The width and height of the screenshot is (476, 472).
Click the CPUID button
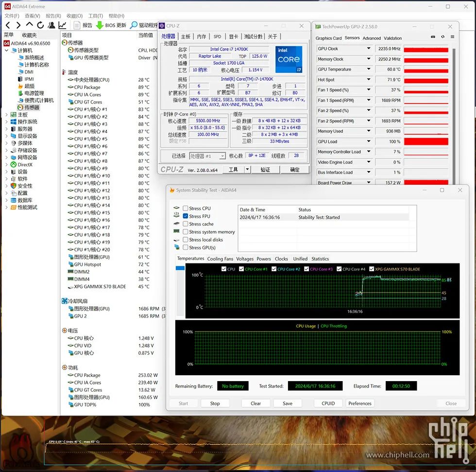tap(328, 403)
